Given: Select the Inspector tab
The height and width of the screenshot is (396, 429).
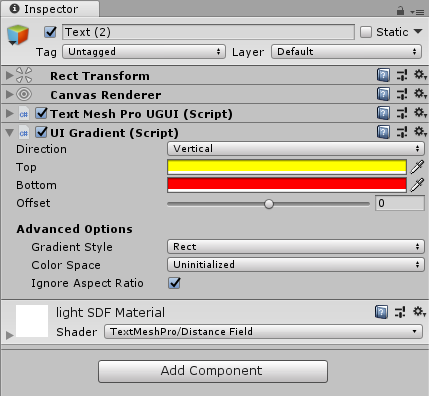Looking at the screenshot, I should (50, 9).
